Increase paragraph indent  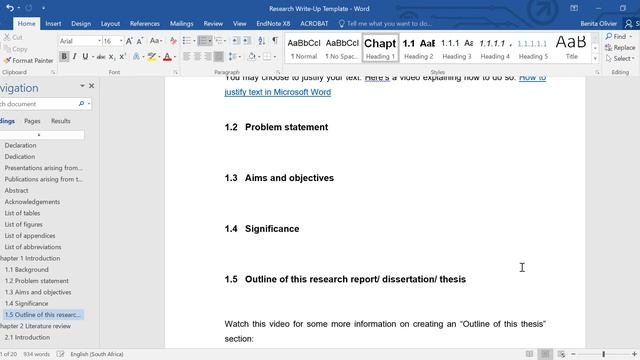pyautogui.click(x=247, y=40)
